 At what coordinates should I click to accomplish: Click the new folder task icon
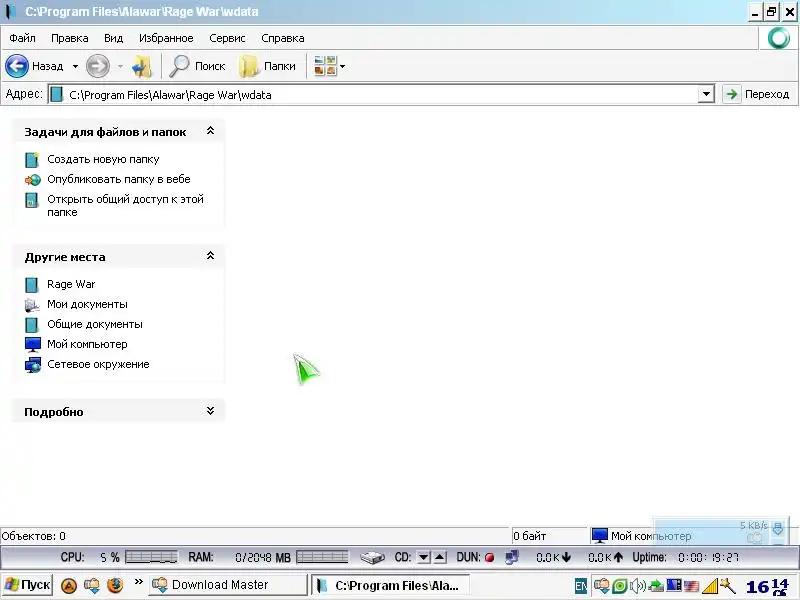[x=32, y=160]
